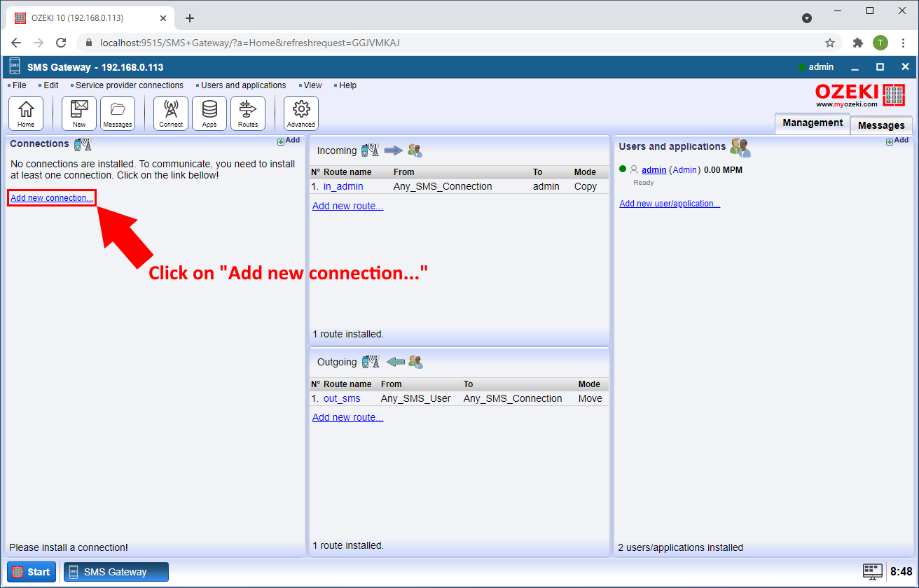
Task: Open Chrome three-dot menu
Action: (x=903, y=43)
